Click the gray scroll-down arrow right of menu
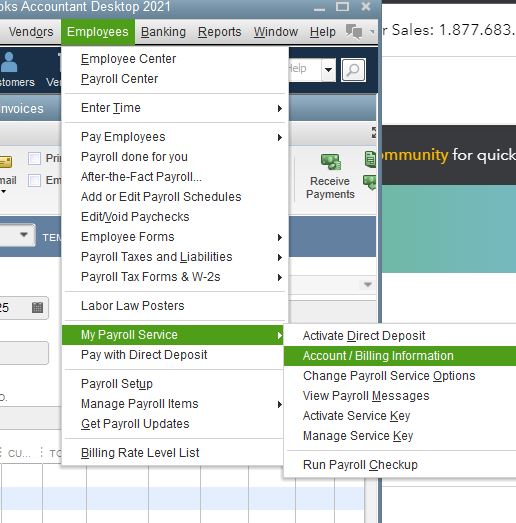This screenshot has width=516, height=523. click(x=368, y=285)
